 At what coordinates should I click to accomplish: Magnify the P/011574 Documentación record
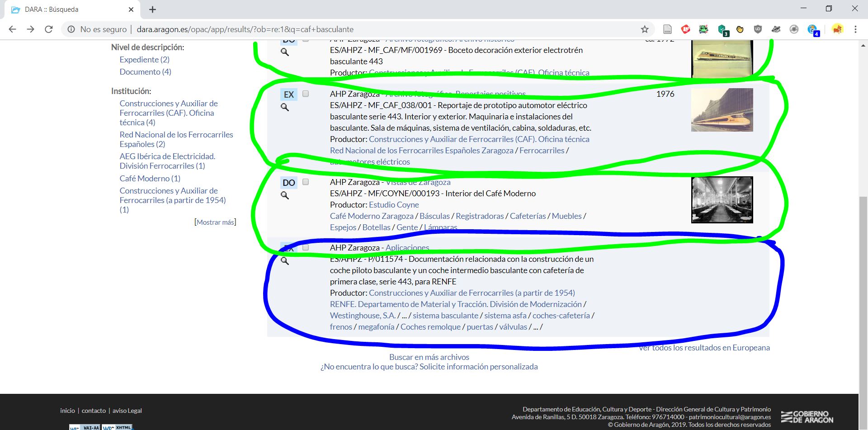pos(285,261)
